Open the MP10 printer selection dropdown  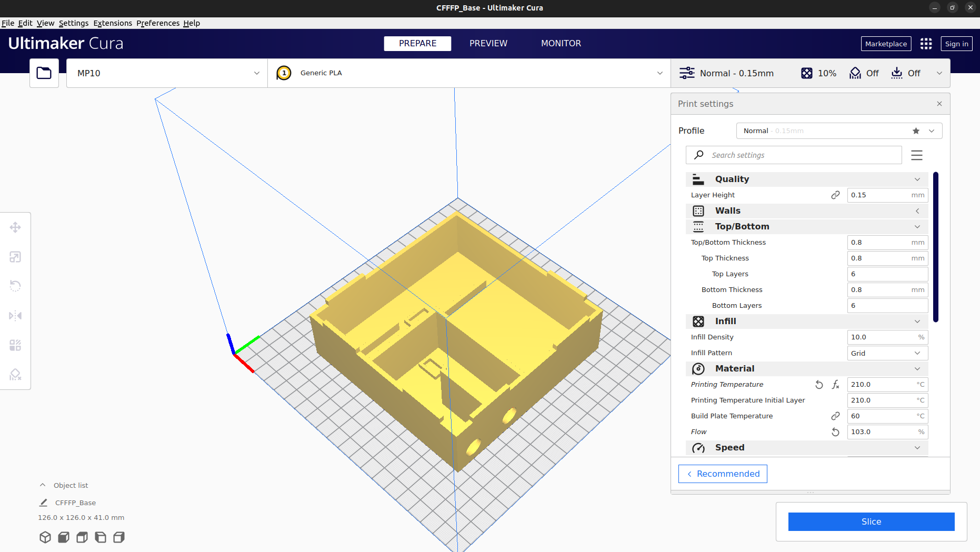(167, 73)
